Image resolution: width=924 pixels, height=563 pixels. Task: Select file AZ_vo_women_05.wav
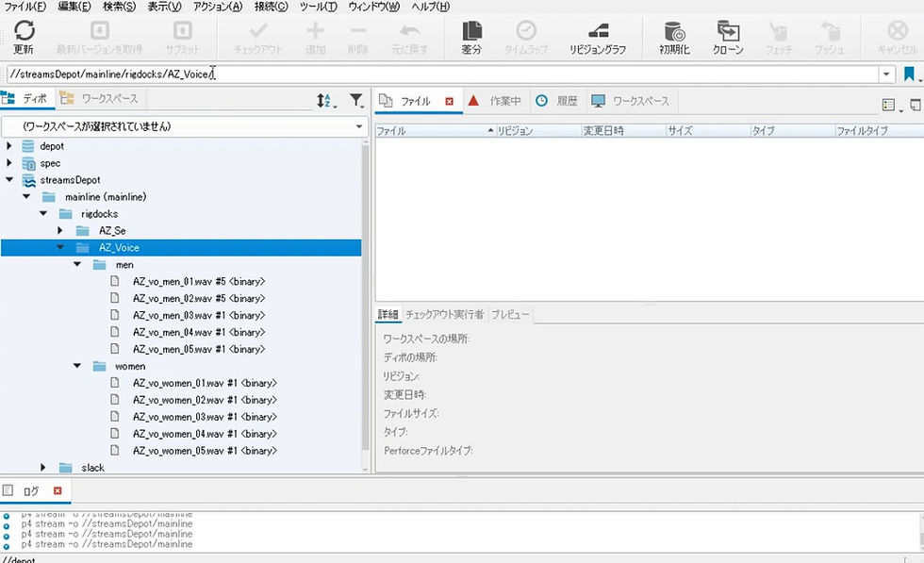click(x=205, y=451)
